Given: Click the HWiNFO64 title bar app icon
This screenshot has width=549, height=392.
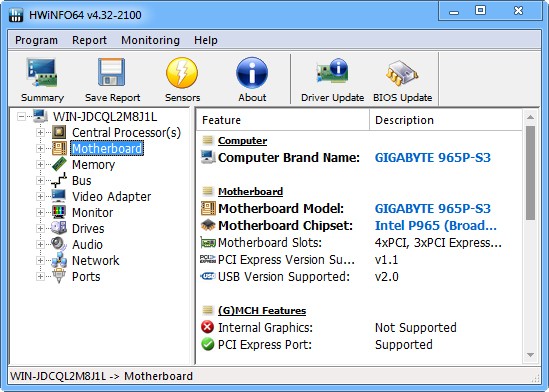Looking at the screenshot, I should point(16,14).
